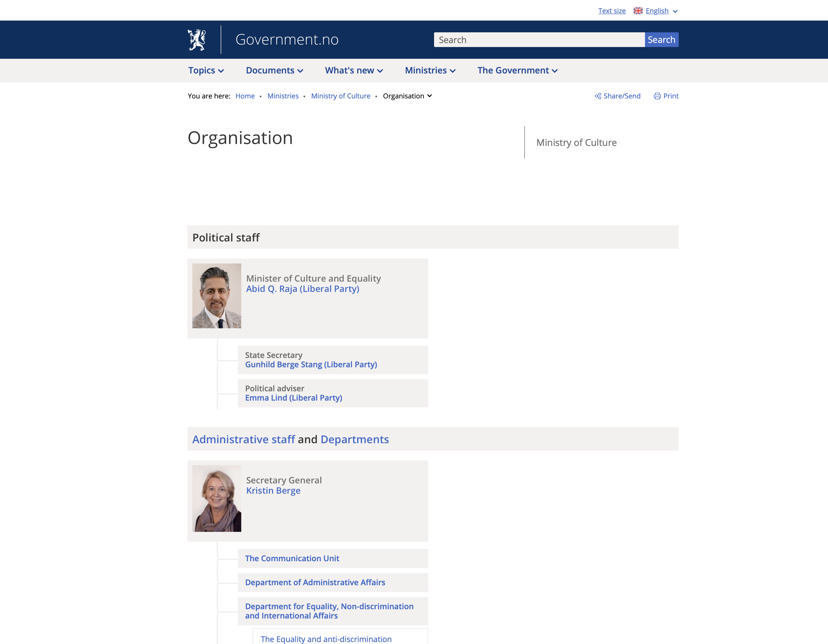Expand the Topics menu
Image resolution: width=828 pixels, height=644 pixels.
click(206, 71)
